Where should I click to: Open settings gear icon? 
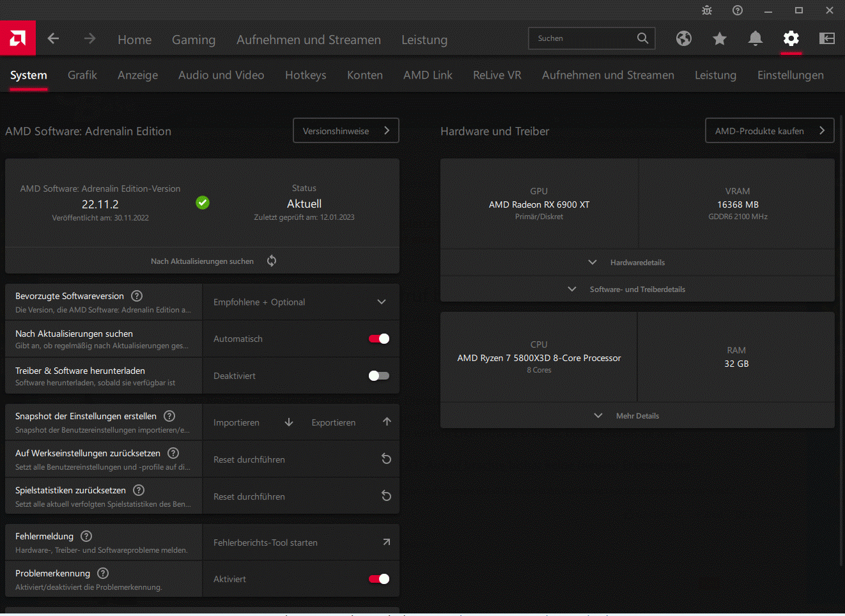pos(791,38)
